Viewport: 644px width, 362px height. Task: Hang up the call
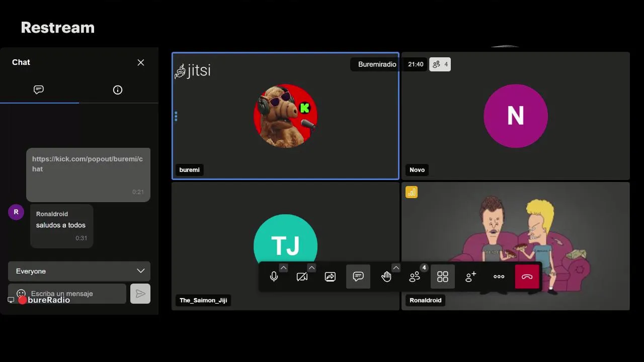click(527, 277)
